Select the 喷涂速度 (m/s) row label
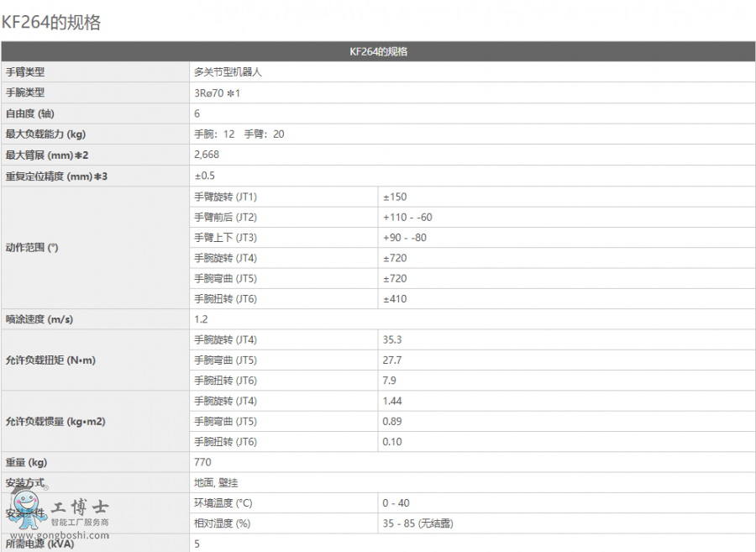Viewport: 756px width, 552px height. point(39,319)
